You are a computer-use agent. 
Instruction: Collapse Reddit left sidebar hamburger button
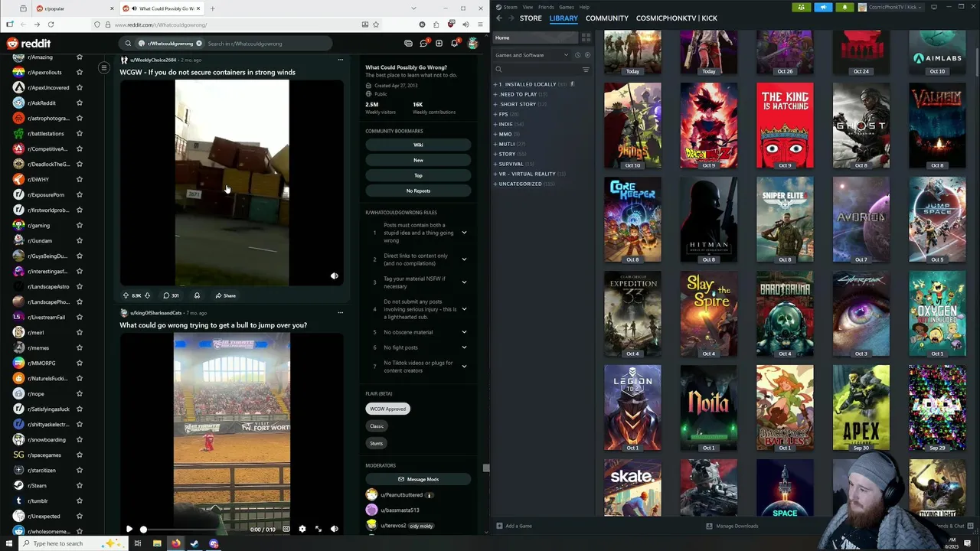coord(104,67)
